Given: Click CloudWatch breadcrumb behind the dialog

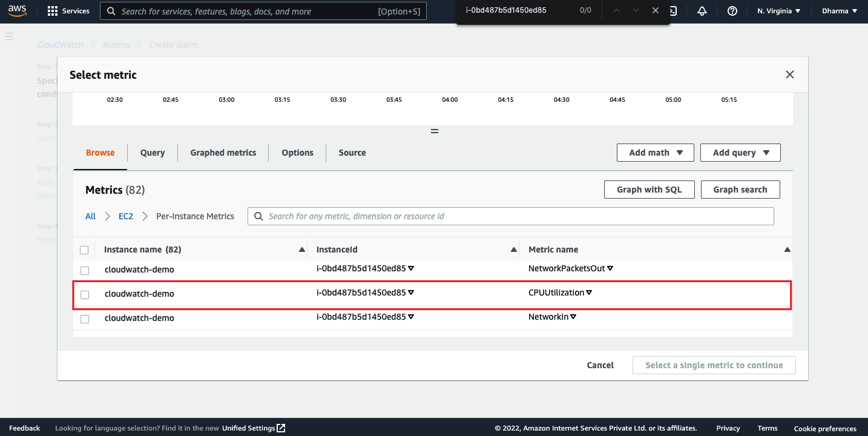Looking at the screenshot, I should pyautogui.click(x=61, y=45).
